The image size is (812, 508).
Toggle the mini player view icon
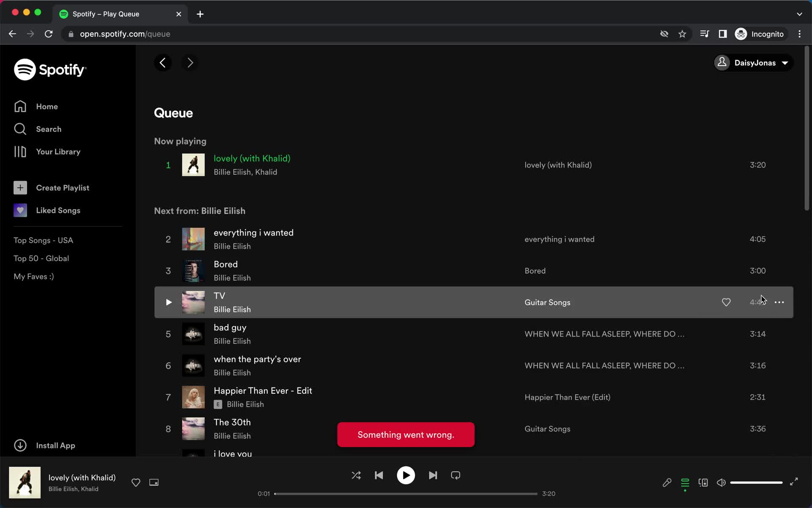[154, 482]
